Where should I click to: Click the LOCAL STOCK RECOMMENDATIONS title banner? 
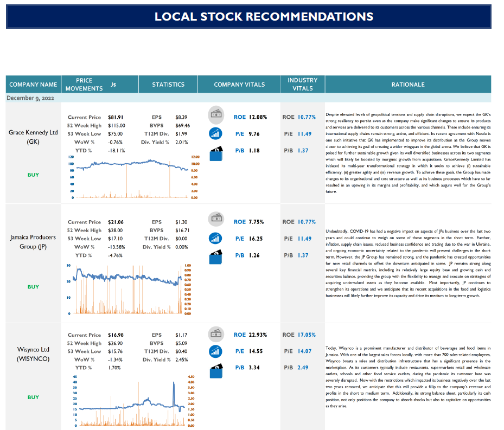248,17
